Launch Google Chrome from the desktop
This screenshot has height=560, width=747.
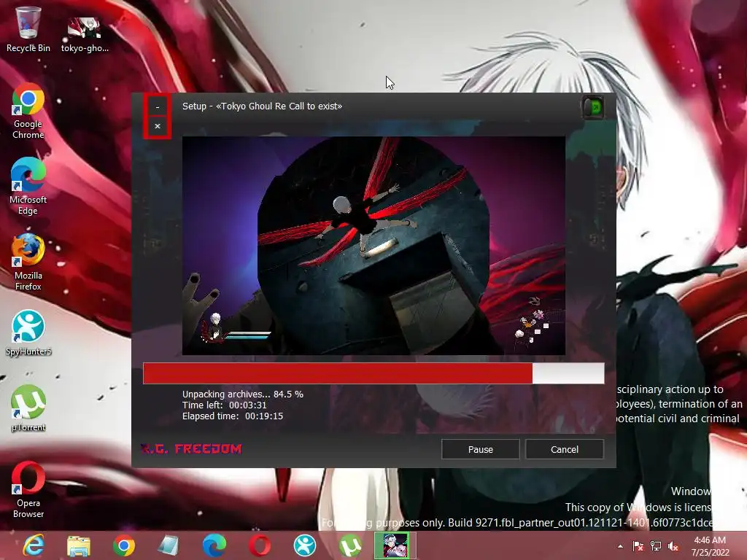tap(28, 111)
